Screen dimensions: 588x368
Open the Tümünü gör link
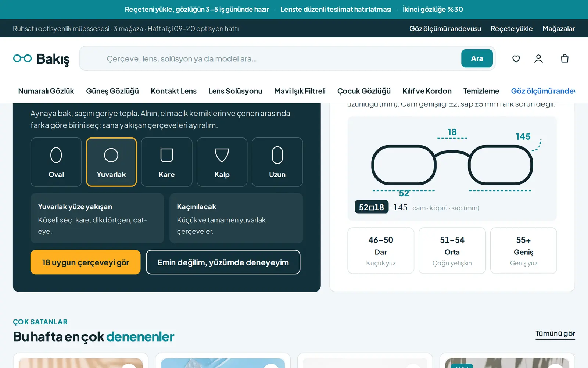[x=555, y=334]
